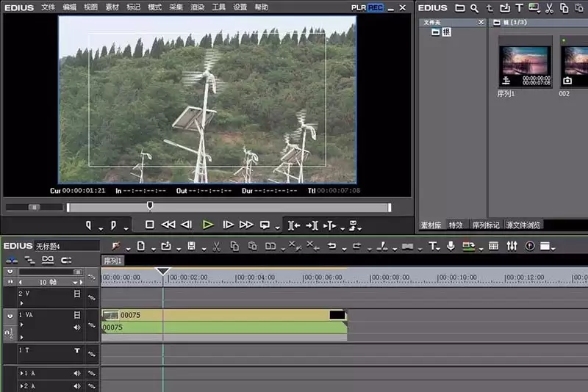Toggle insert/overwrite mode icon
Screen dimensions: 588x392
point(12,260)
